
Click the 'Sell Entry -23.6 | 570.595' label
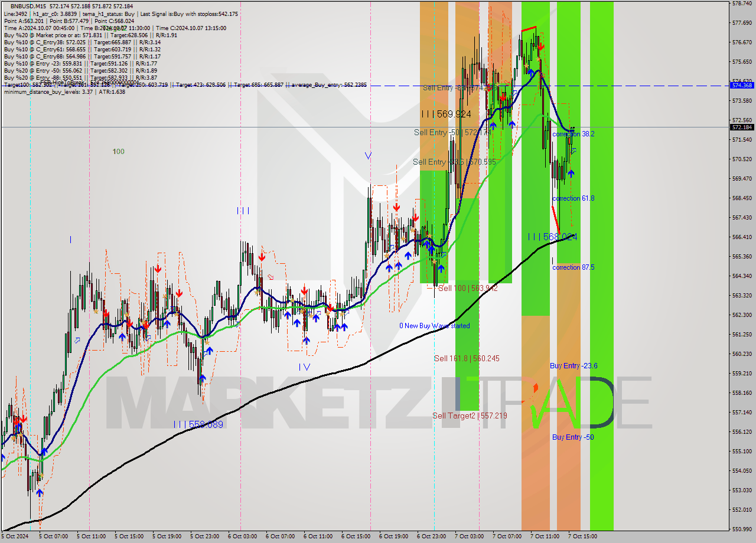[x=454, y=162]
